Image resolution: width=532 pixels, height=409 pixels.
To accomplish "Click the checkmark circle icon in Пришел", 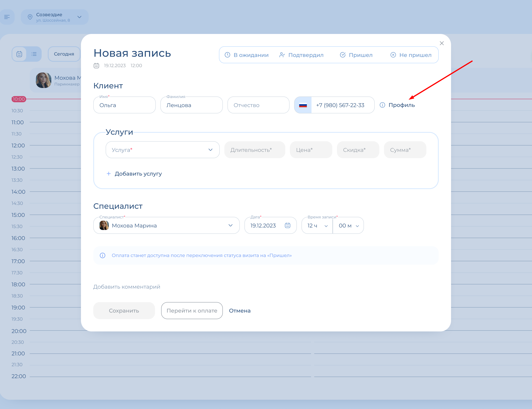I will tap(343, 55).
